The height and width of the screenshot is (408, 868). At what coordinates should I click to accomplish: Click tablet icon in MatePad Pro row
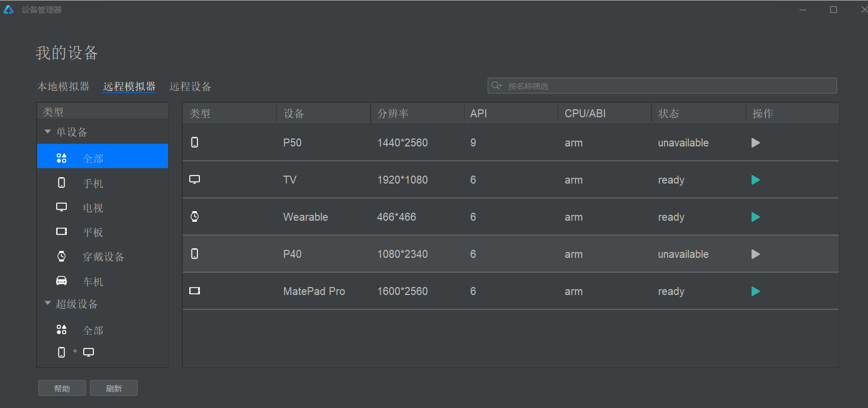(x=195, y=291)
